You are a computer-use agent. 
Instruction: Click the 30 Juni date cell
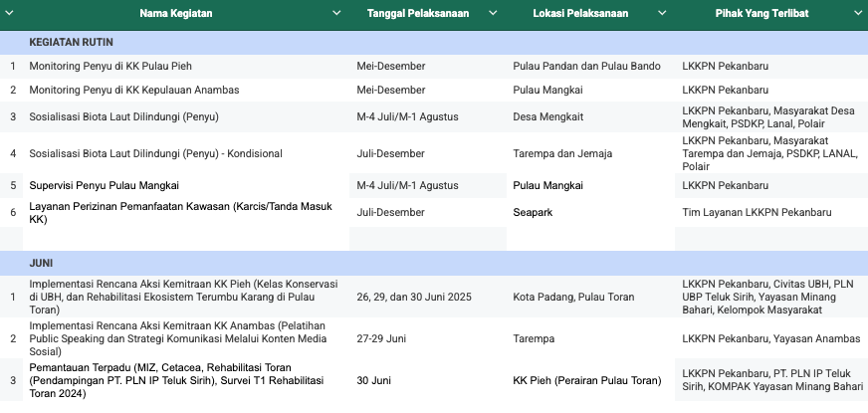pos(428,380)
